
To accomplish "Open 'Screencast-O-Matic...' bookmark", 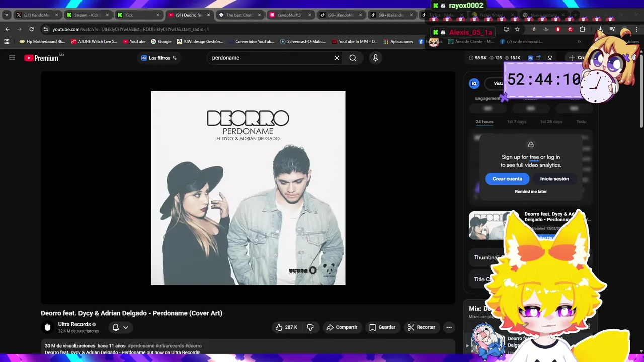I will (303, 42).
